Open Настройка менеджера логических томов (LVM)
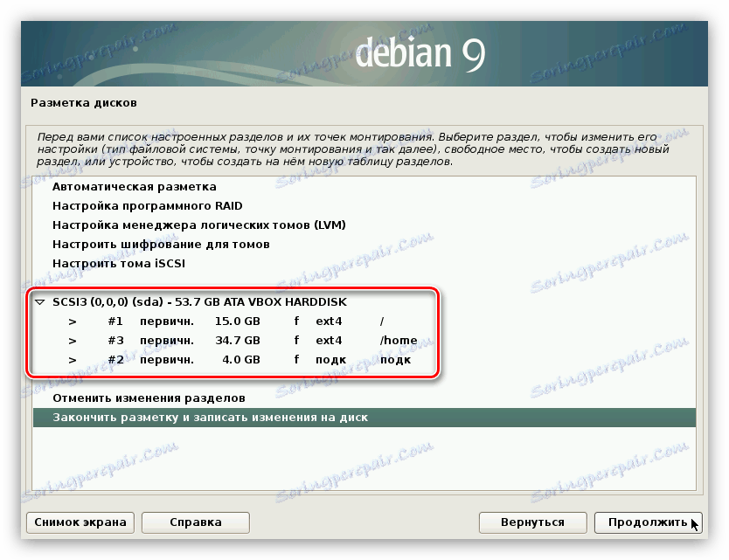 point(199,225)
